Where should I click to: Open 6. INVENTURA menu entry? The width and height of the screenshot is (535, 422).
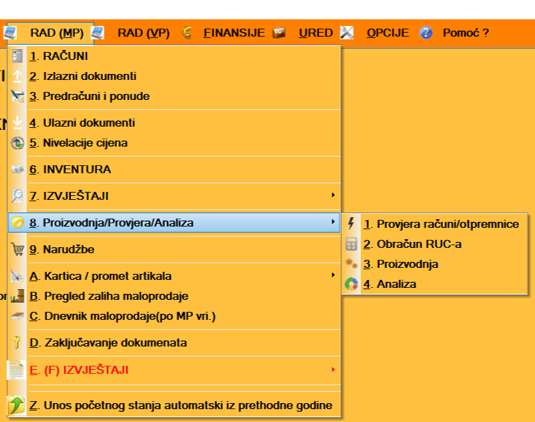click(174, 169)
